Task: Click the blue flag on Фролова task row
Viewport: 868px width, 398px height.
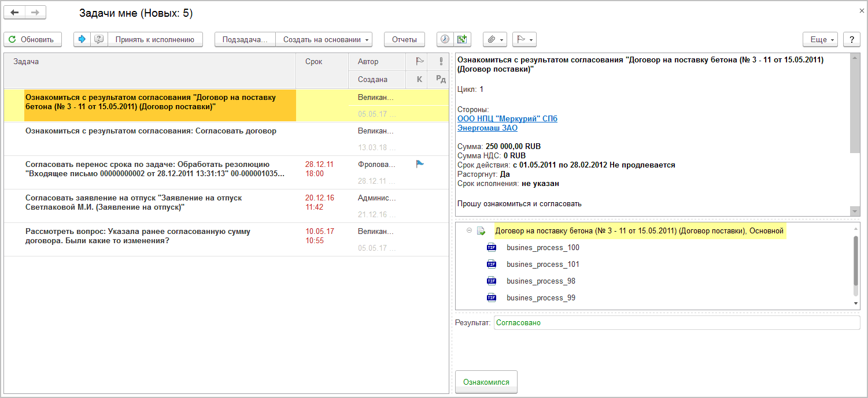Action: pyautogui.click(x=420, y=164)
